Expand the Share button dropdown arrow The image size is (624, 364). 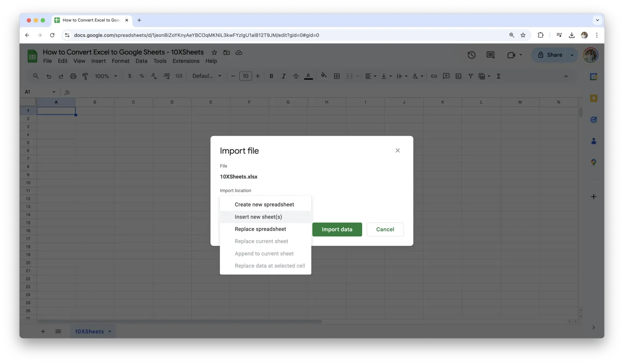(x=572, y=55)
